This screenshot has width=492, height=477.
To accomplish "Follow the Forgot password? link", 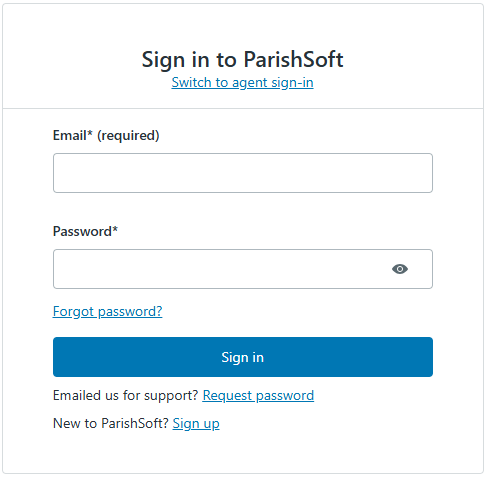I will 107,312.
